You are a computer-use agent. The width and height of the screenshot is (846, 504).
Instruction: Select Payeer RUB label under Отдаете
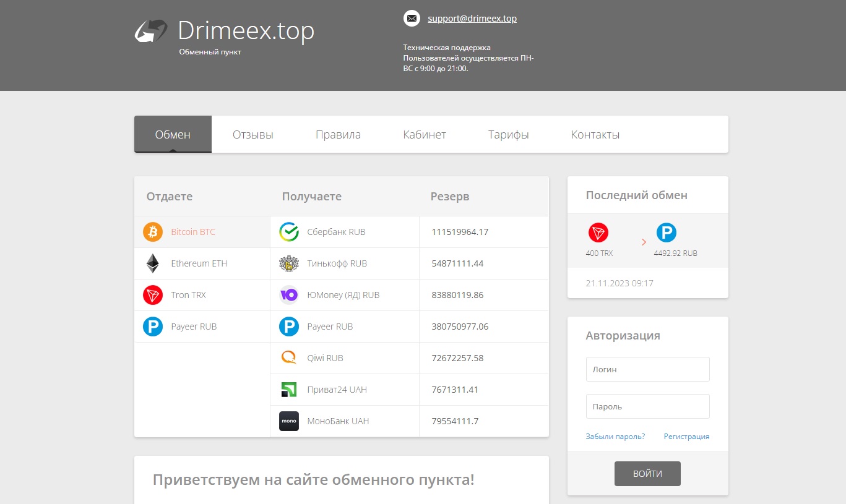click(x=194, y=327)
